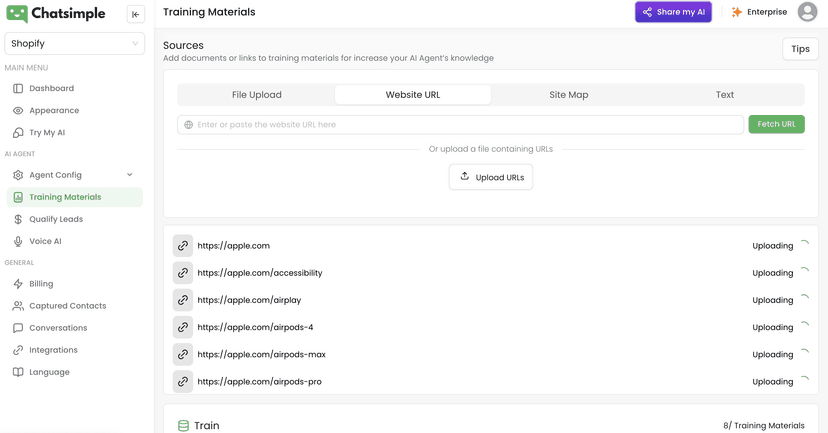This screenshot has height=433, width=828.
Task: Switch to the File Upload tab
Action: [x=257, y=95]
